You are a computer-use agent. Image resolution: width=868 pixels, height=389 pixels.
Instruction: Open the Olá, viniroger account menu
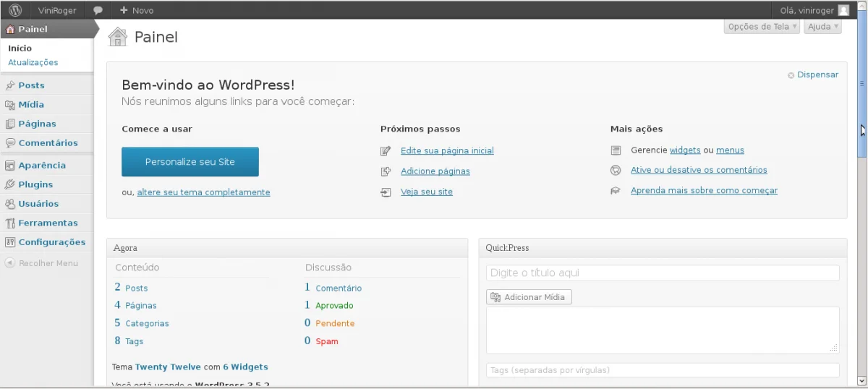pyautogui.click(x=814, y=10)
